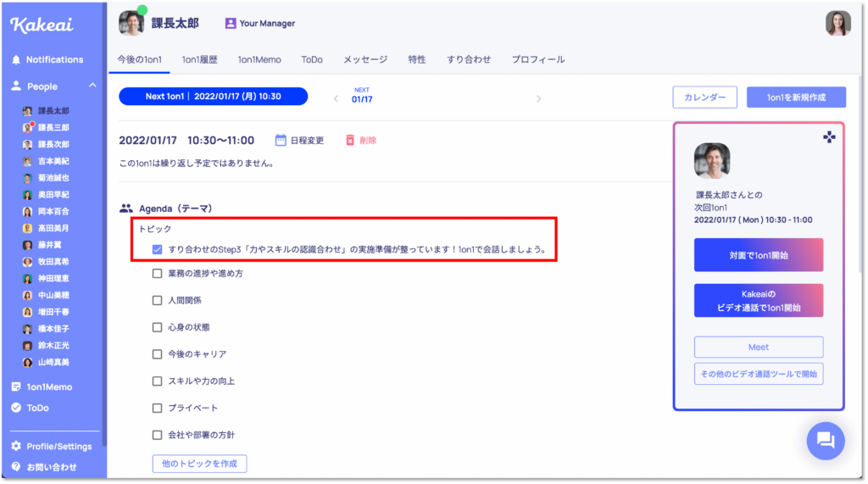
Task: Uncheck すり合わせのStep3 topic checkbox
Action: click(x=157, y=249)
